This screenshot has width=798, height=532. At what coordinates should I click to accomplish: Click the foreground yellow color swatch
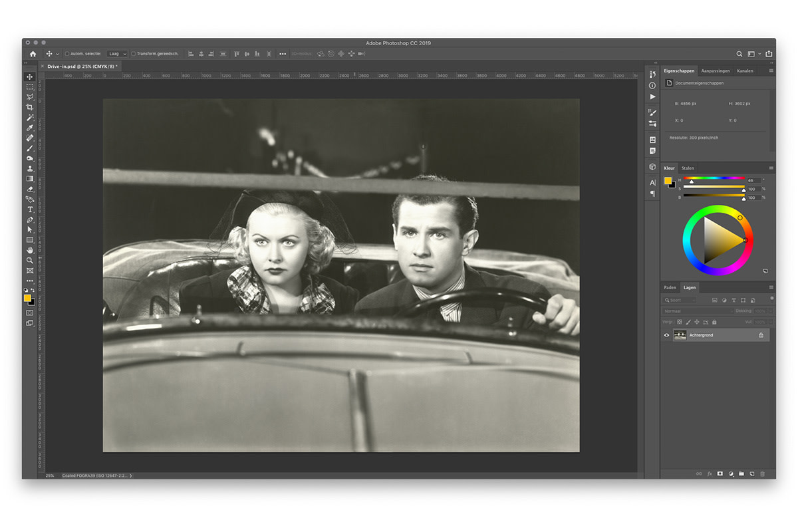[x=28, y=299]
